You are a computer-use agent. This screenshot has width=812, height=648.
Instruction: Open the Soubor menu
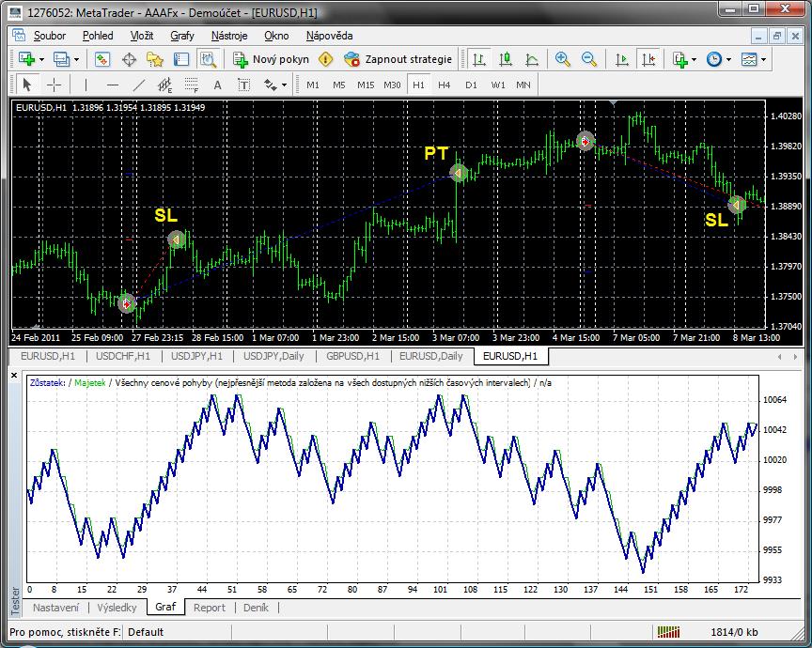(50, 36)
